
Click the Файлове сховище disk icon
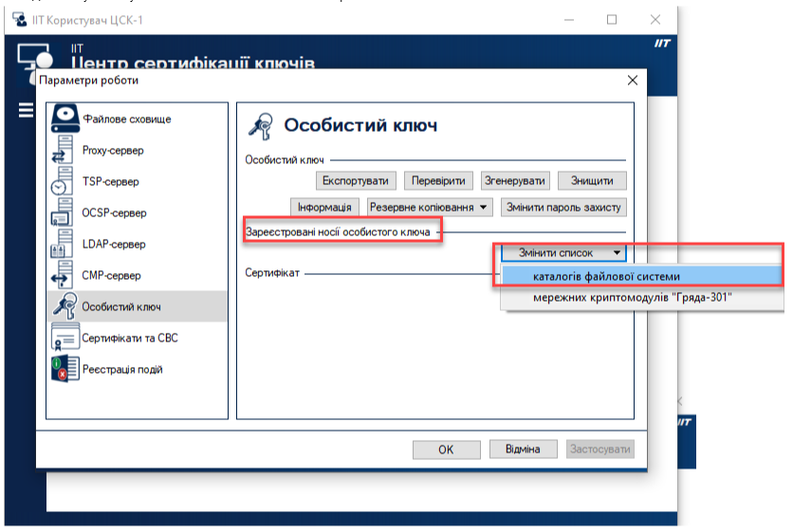65,119
